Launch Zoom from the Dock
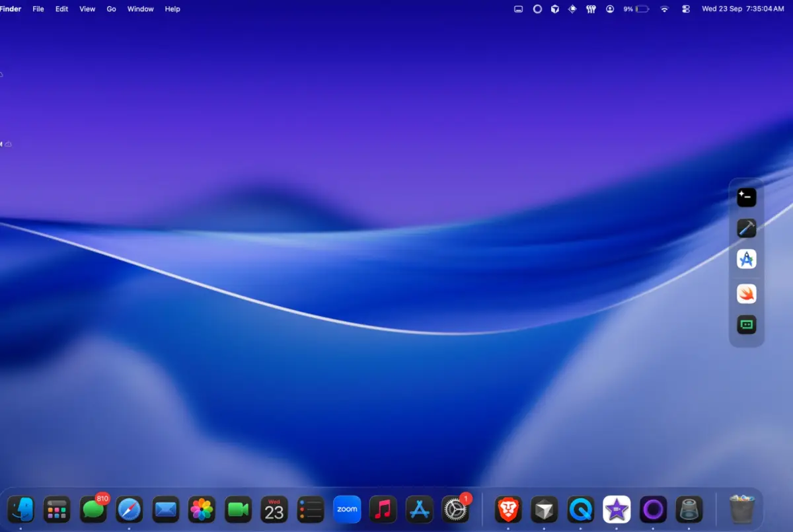 (x=347, y=510)
